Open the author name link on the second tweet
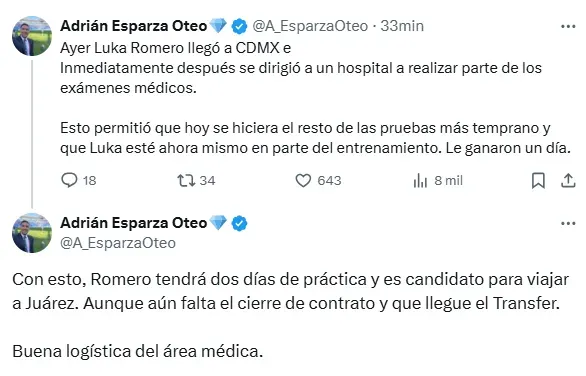586x376 pixels. (x=133, y=223)
